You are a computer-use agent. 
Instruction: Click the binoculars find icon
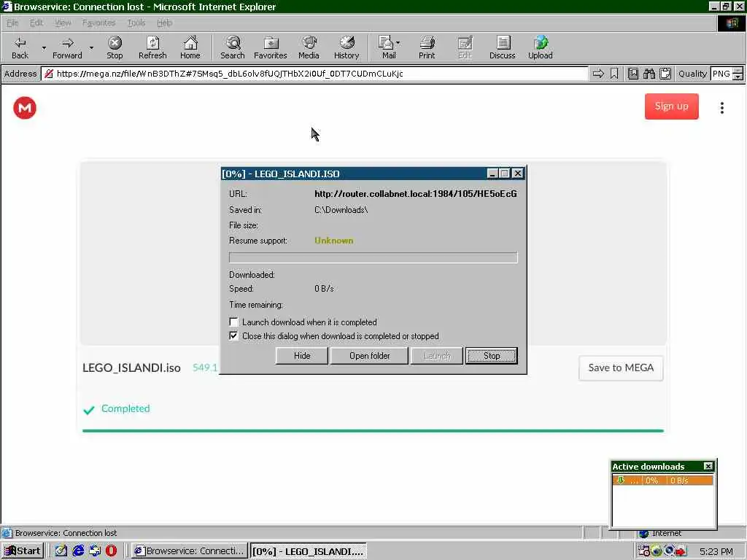pyautogui.click(x=649, y=74)
